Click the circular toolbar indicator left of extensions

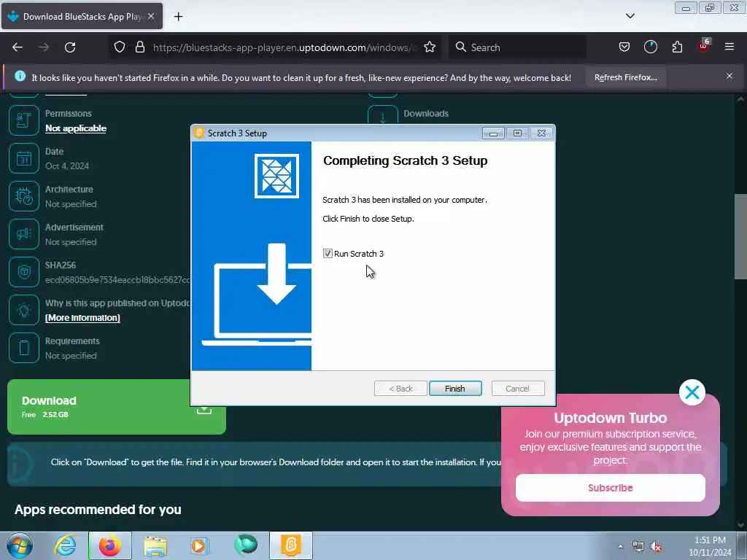650,47
